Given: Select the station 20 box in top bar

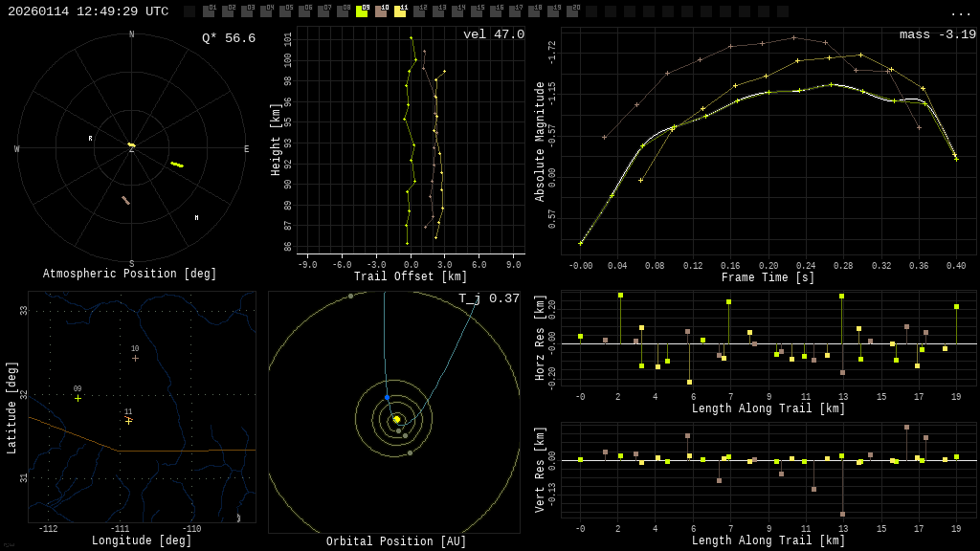Looking at the screenshot, I should coord(572,11).
